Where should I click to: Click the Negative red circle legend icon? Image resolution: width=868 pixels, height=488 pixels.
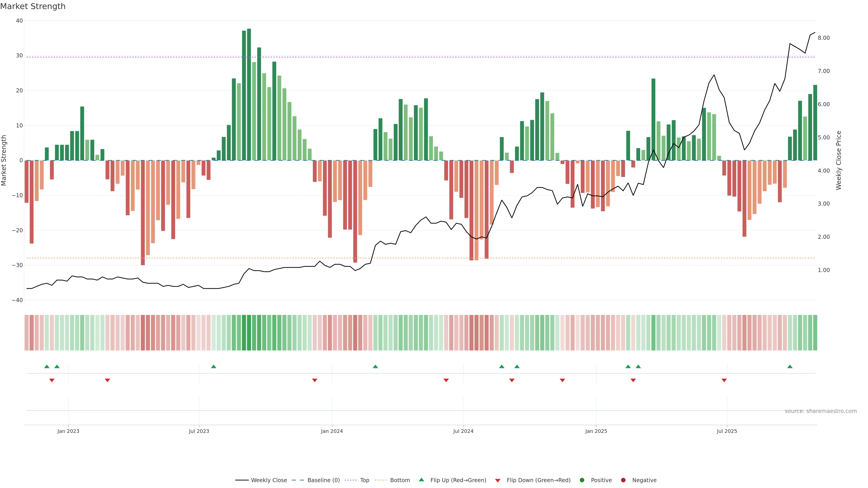pyautogui.click(x=623, y=480)
